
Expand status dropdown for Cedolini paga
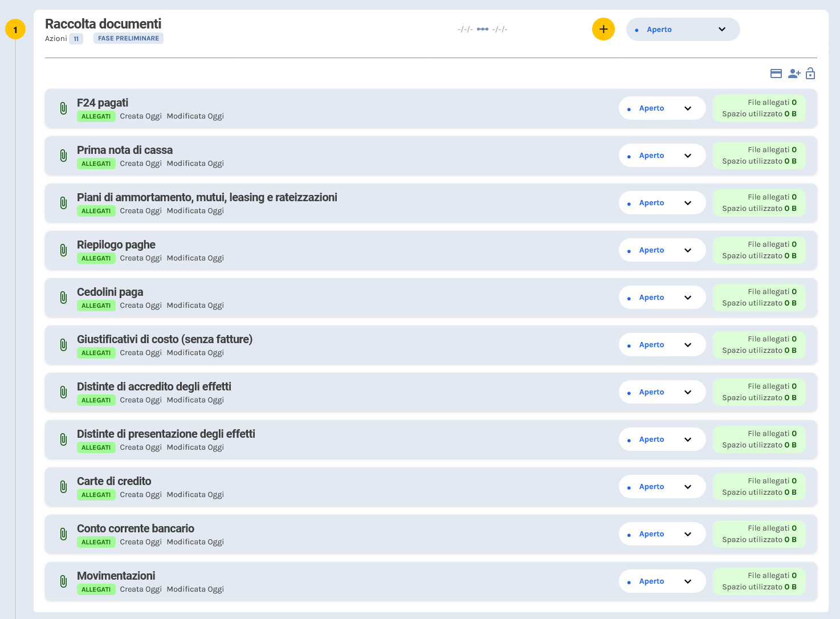(662, 298)
